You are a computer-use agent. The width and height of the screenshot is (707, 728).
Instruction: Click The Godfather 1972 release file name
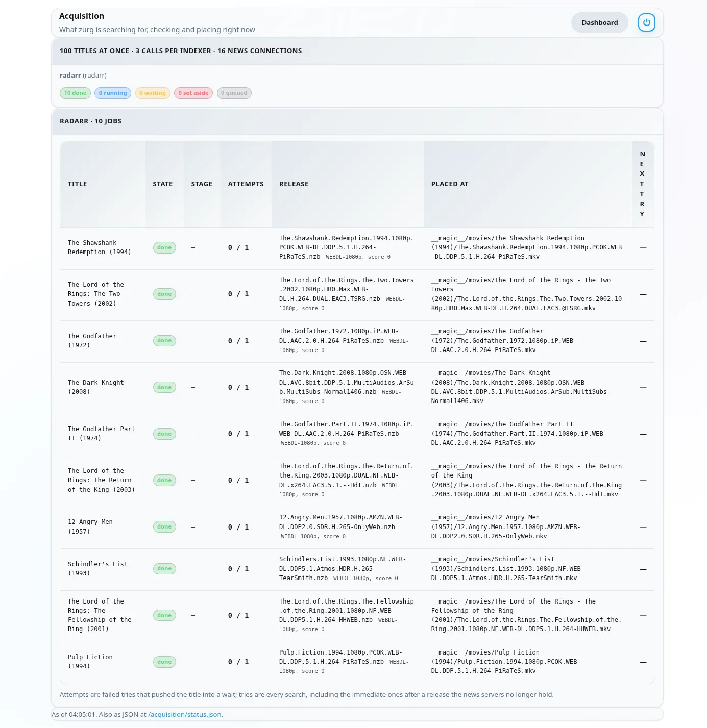(x=339, y=336)
